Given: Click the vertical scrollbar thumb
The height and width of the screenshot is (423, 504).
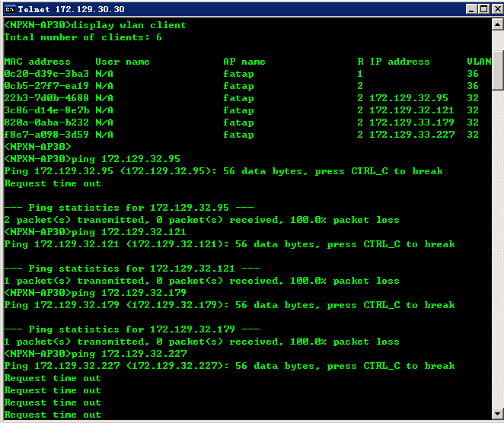Looking at the screenshot, I should pos(498,70).
